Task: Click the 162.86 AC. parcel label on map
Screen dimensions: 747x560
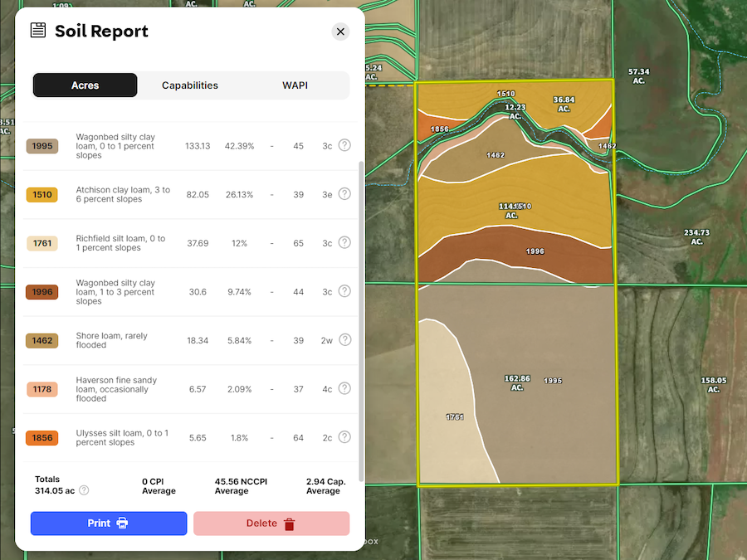Action: [x=517, y=382]
